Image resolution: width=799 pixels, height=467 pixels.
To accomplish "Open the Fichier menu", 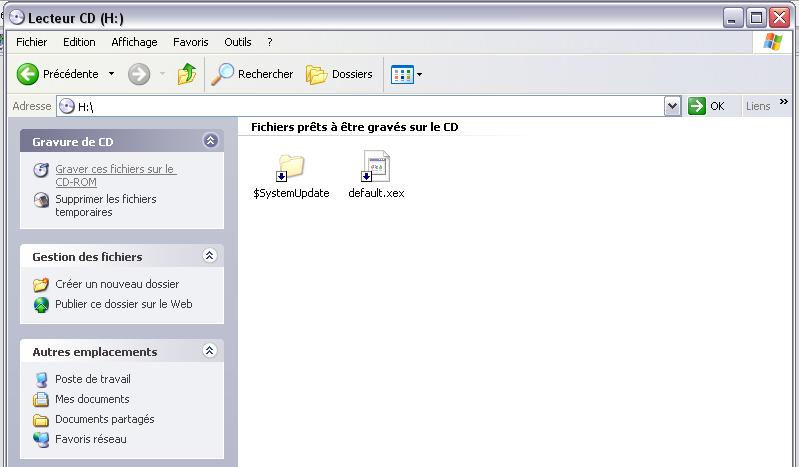I will click(x=32, y=42).
